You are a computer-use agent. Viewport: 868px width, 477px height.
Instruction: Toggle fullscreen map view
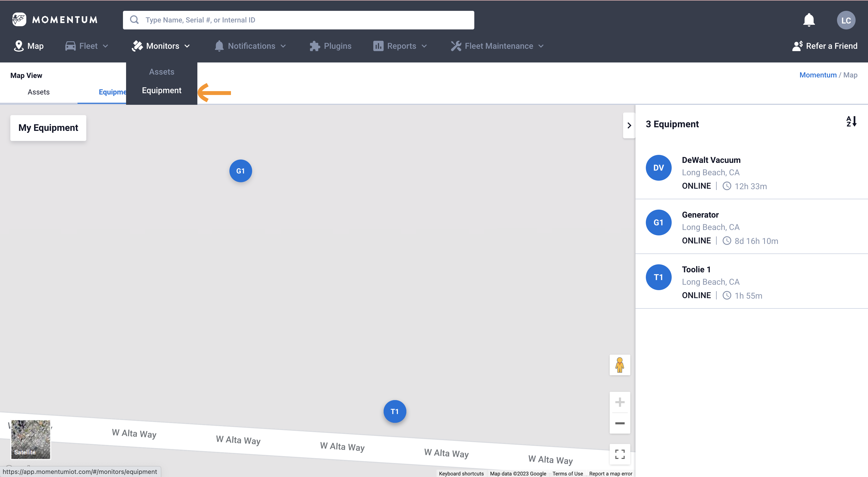[x=620, y=454]
